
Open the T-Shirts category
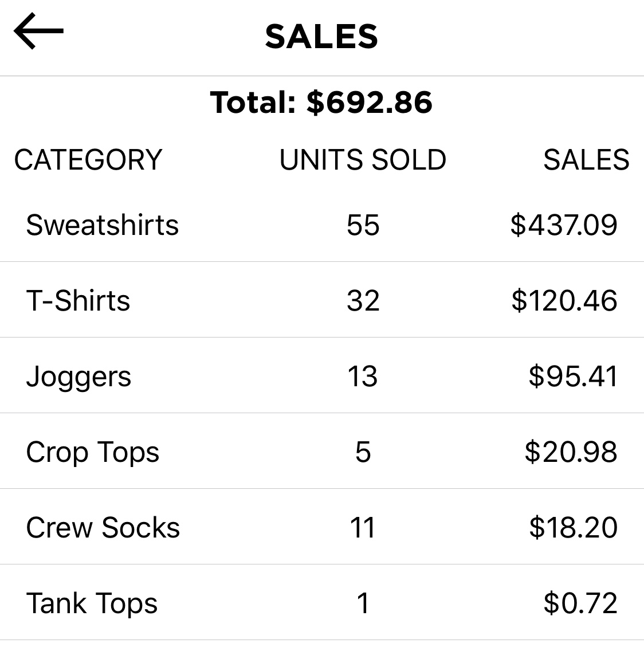pyautogui.click(x=78, y=300)
